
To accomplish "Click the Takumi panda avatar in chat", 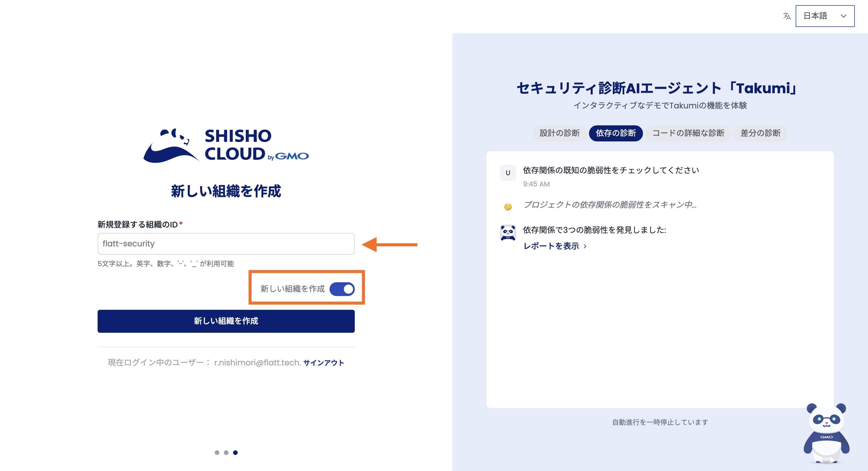I will (x=508, y=233).
